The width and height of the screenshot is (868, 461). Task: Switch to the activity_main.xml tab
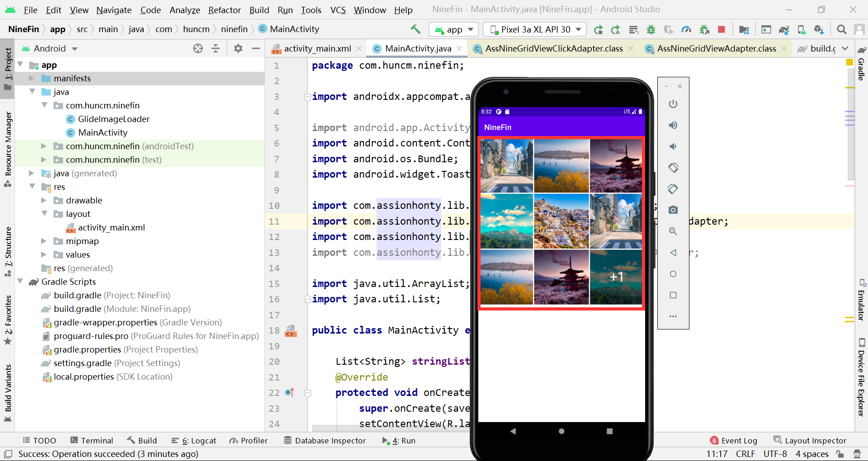316,48
